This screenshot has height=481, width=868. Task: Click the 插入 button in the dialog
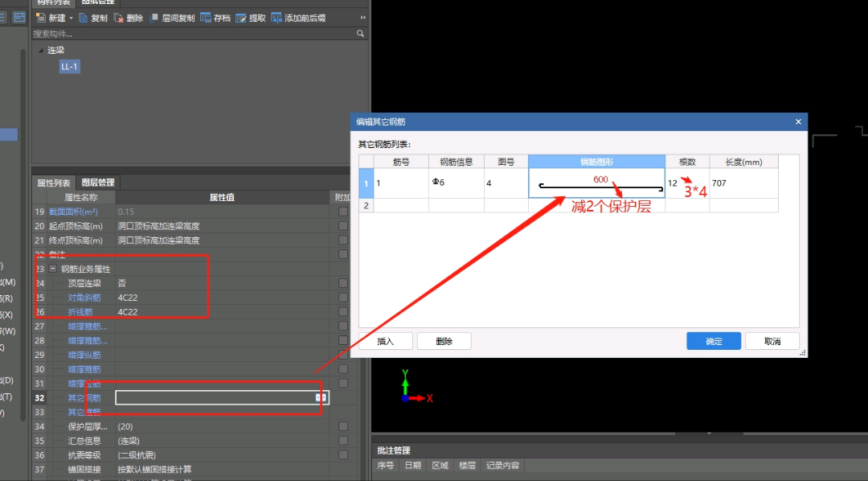pos(385,341)
